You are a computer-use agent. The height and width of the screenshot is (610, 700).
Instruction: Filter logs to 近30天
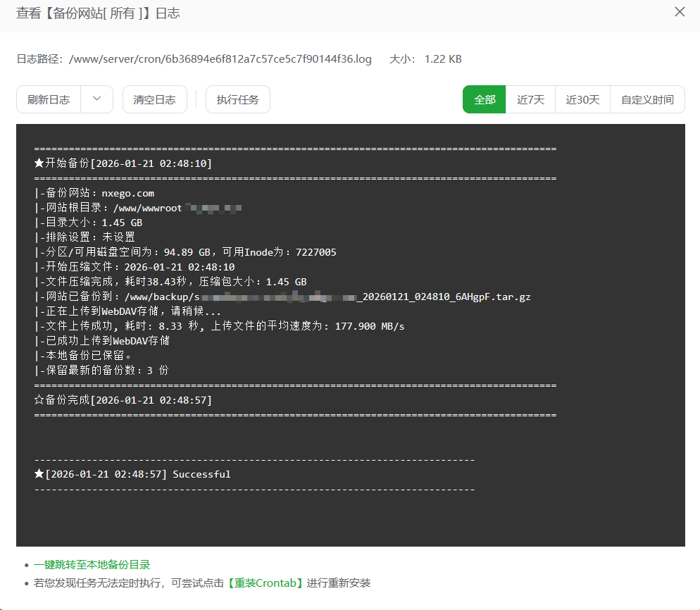[582, 99]
